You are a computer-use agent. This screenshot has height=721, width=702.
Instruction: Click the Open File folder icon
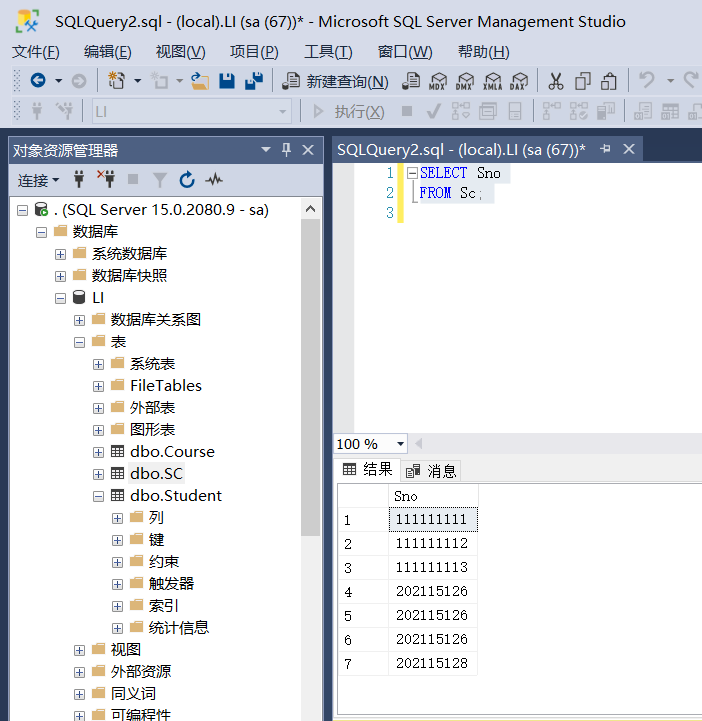pyautogui.click(x=200, y=81)
